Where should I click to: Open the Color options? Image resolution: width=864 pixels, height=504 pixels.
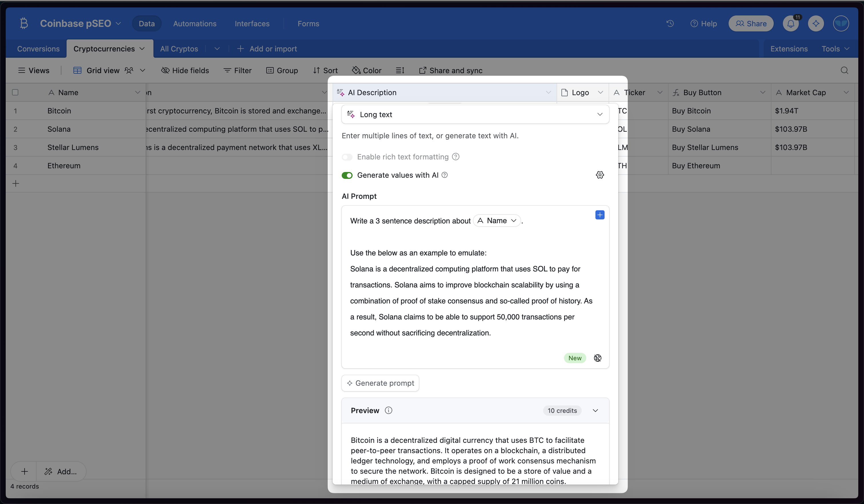[367, 70]
